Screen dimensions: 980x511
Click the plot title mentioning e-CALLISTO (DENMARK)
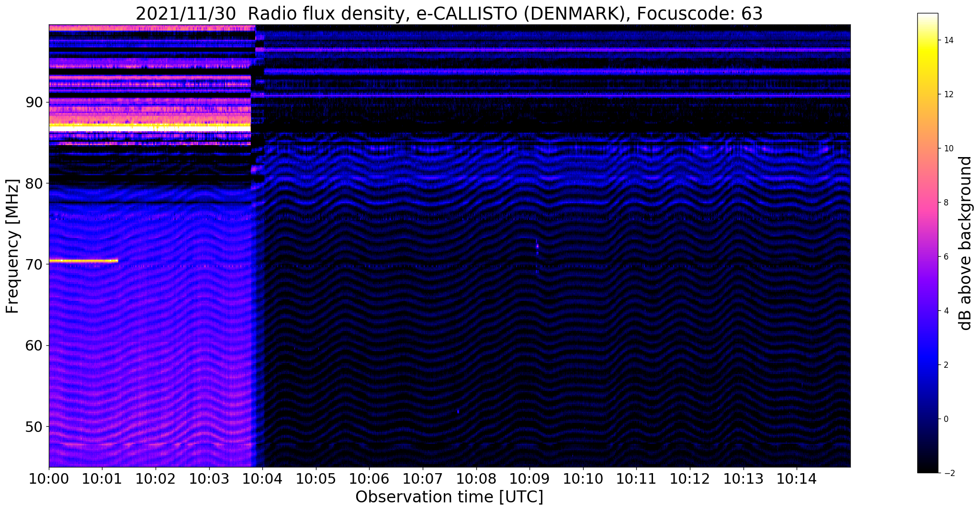[x=449, y=13]
